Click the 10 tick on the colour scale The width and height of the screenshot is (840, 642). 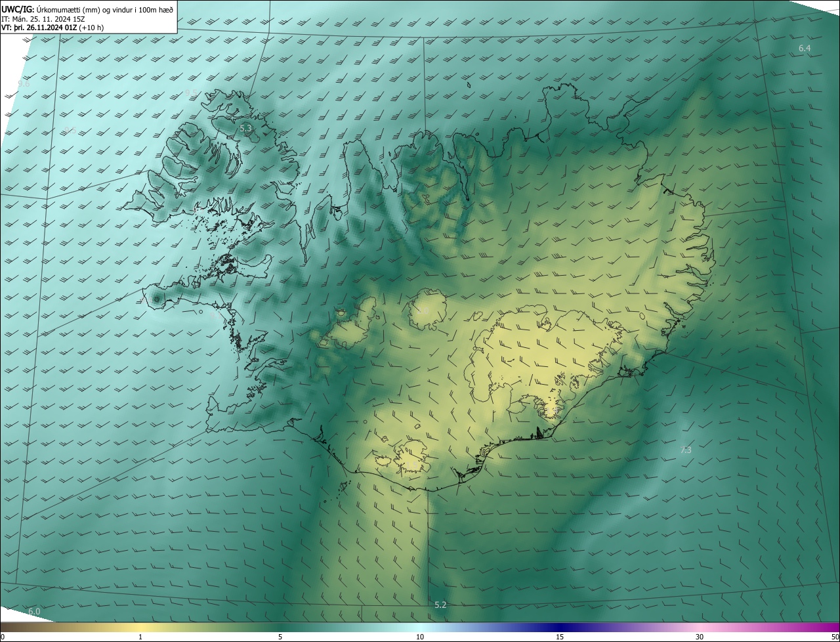pyautogui.click(x=420, y=637)
